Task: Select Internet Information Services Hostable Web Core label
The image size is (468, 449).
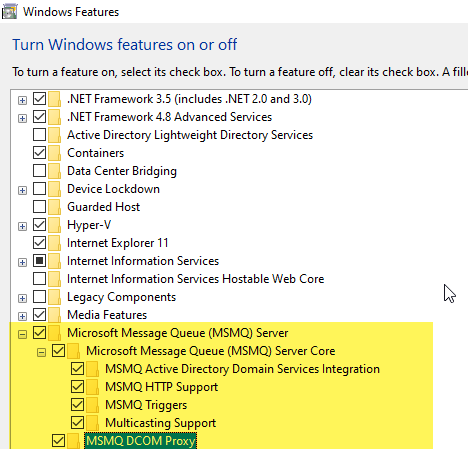Action: pyautogui.click(x=195, y=279)
